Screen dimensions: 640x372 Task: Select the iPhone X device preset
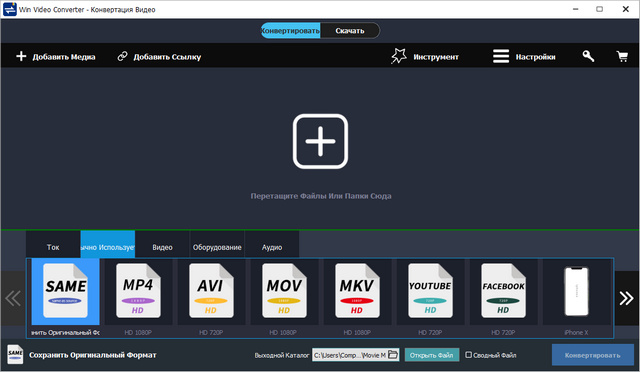(576, 292)
